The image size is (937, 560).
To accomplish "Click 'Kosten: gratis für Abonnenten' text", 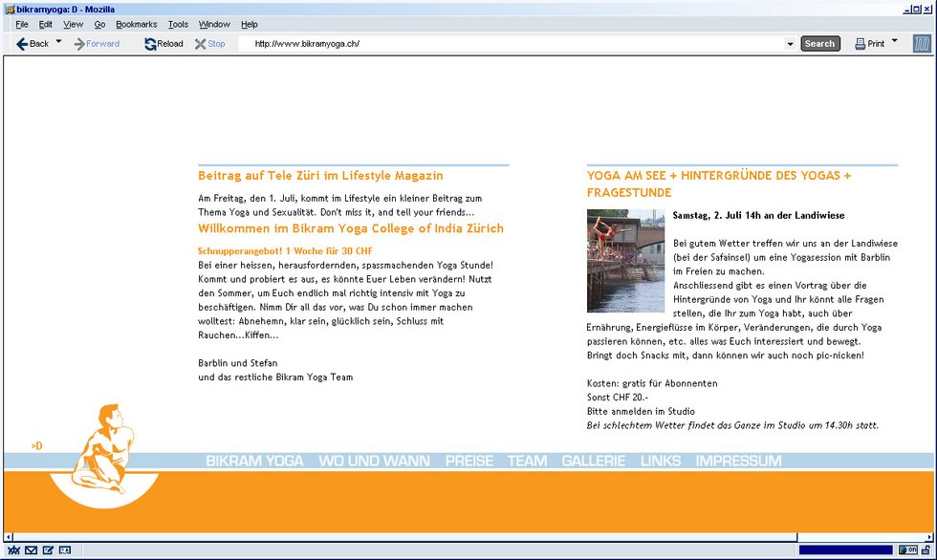I will coord(652,383).
